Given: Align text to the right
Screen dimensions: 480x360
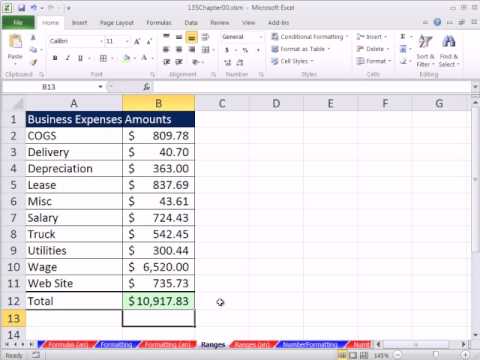Looking at the screenshot, I should pyautogui.click(x=192, y=50).
